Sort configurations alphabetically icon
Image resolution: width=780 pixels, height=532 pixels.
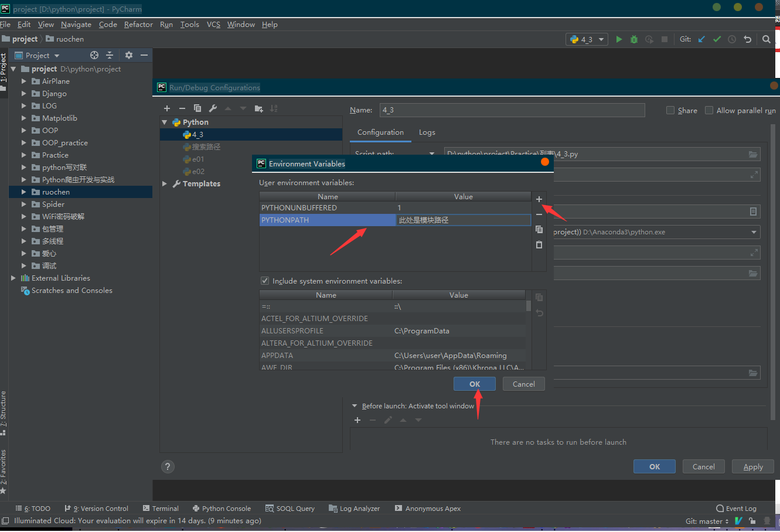(x=274, y=108)
